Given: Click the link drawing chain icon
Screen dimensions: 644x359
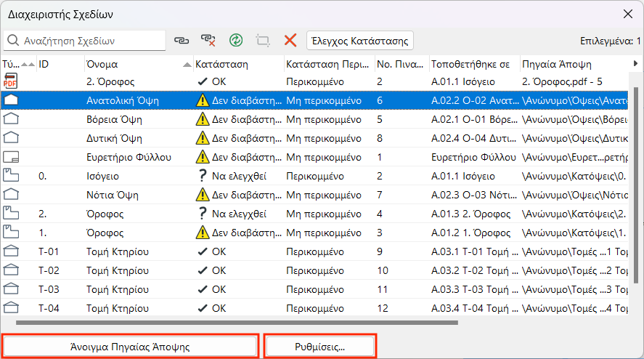Looking at the screenshot, I should 181,41.
